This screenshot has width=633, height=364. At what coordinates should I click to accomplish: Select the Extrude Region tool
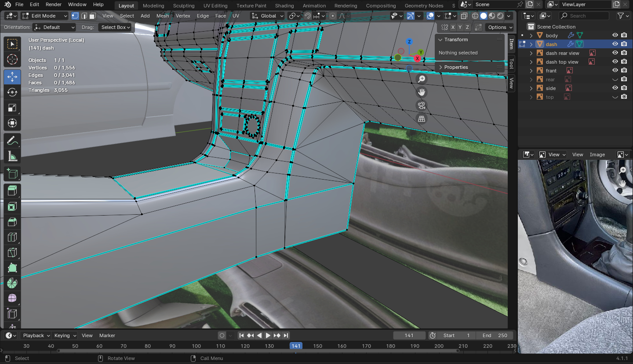point(12,190)
